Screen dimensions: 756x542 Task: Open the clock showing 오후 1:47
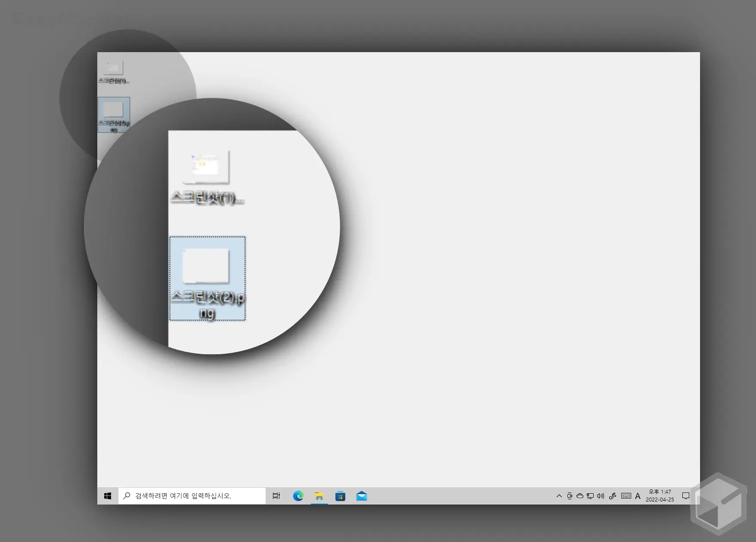click(x=660, y=496)
